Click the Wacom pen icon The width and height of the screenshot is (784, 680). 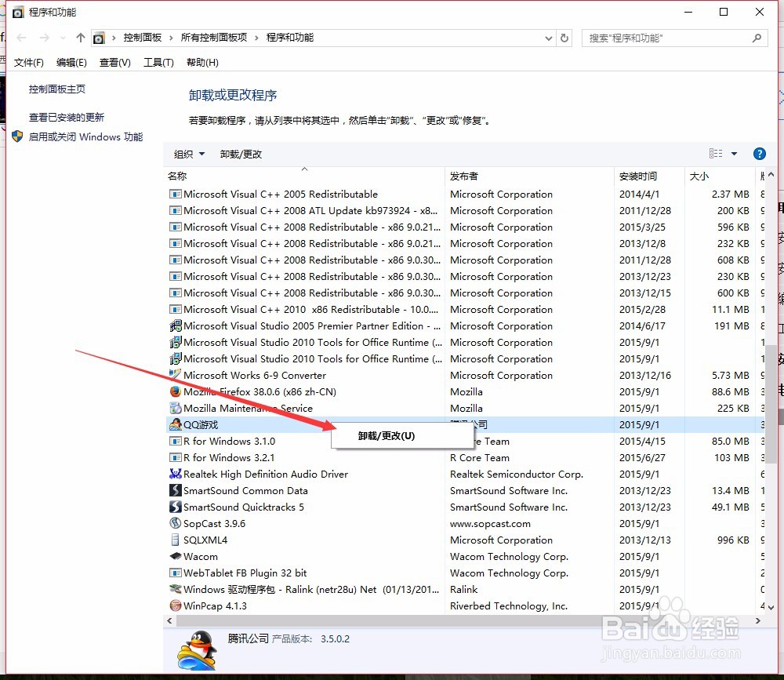tap(175, 556)
